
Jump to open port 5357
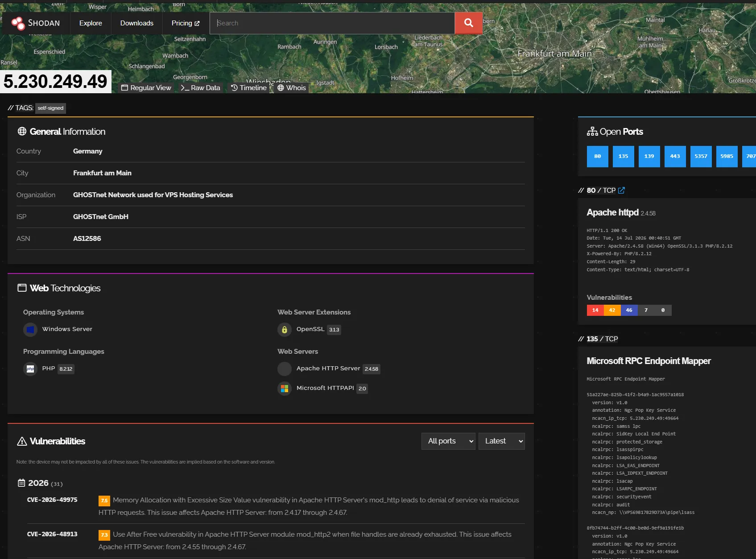(701, 157)
